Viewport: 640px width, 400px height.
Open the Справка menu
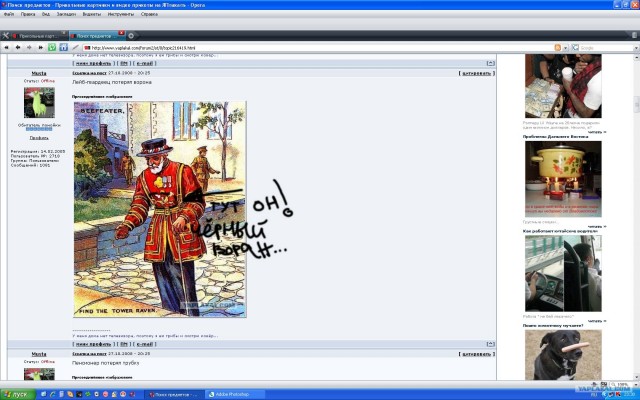149,14
